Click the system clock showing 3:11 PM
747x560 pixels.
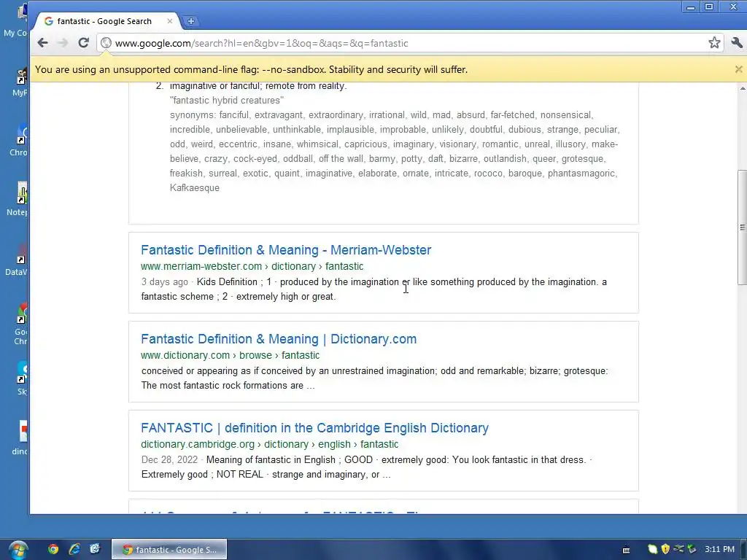[x=719, y=550]
